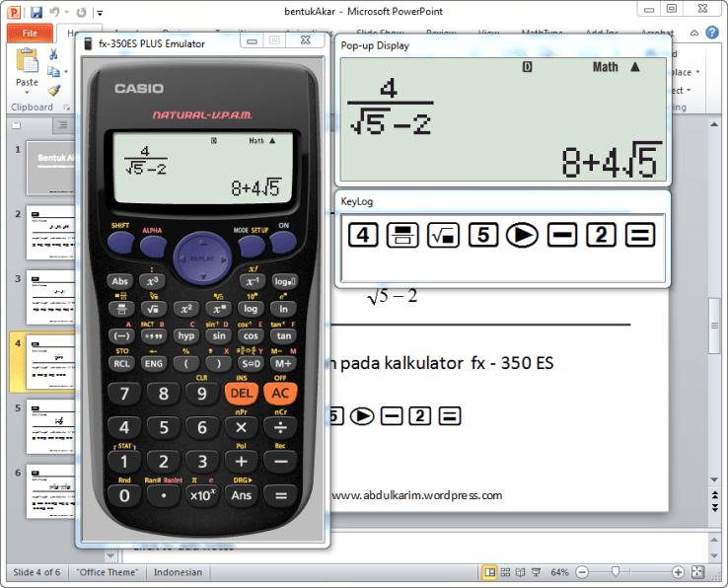Click the x10^x exponent key
Viewport: 728px width, 588px height.
[x=202, y=495]
